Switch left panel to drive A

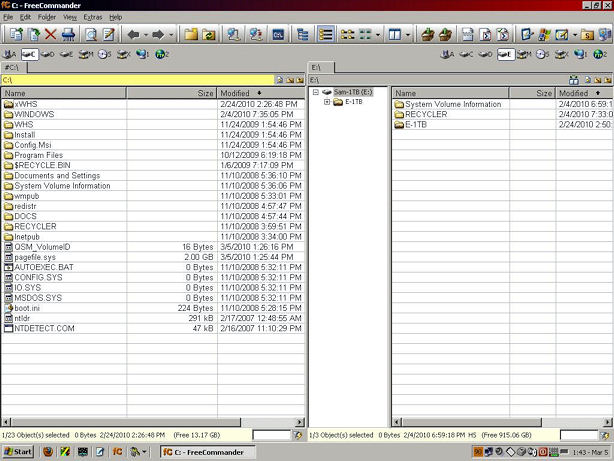point(10,54)
